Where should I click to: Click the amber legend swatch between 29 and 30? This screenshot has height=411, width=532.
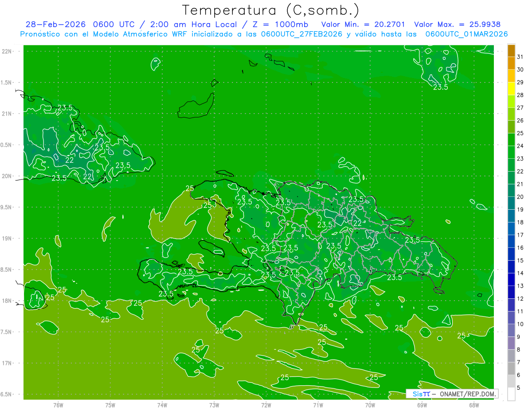[511, 76]
